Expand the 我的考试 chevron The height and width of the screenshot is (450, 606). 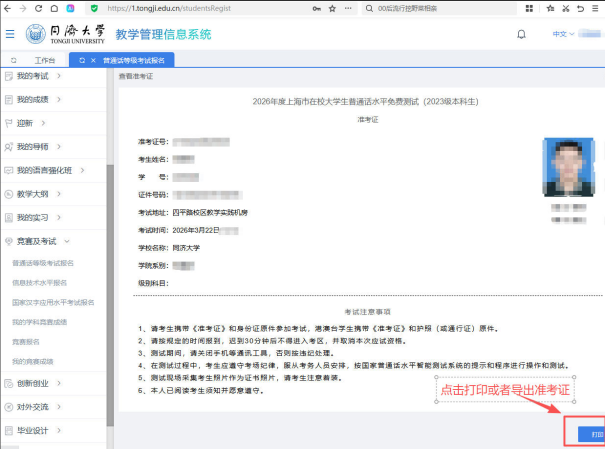(59, 76)
